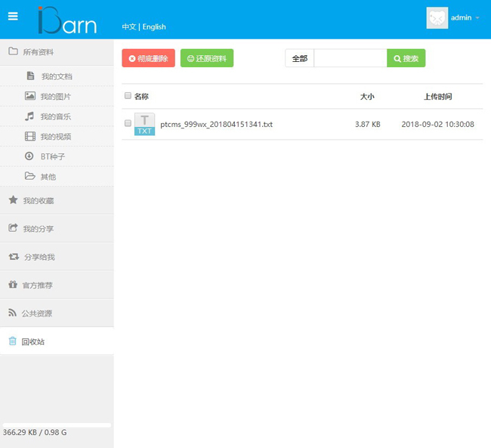Tick the select-all checkbox beside 名称
The width and height of the screenshot is (491, 448).
tap(128, 95)
